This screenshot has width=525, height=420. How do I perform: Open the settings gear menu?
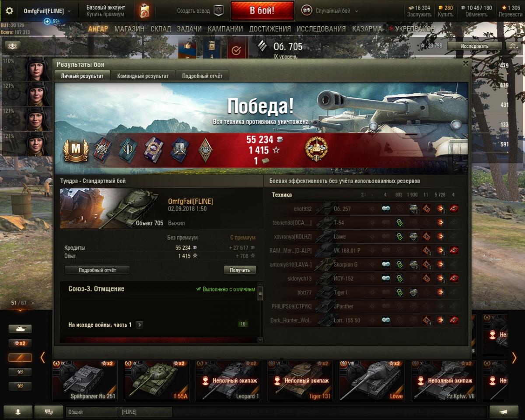[9, 11]
